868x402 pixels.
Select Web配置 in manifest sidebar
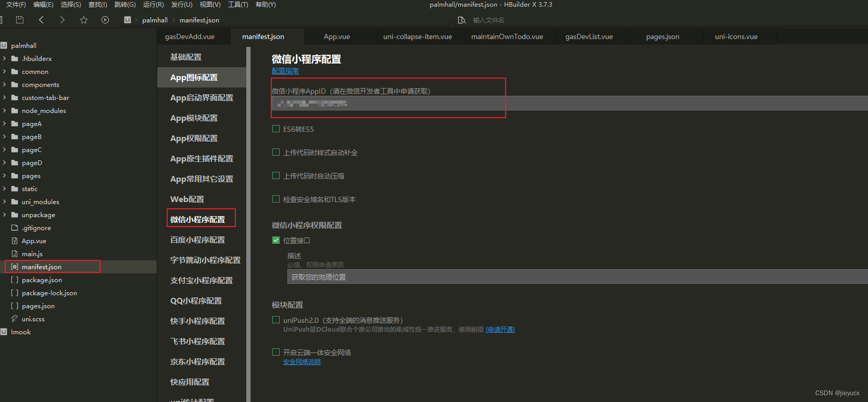click(x=202, y=199)
